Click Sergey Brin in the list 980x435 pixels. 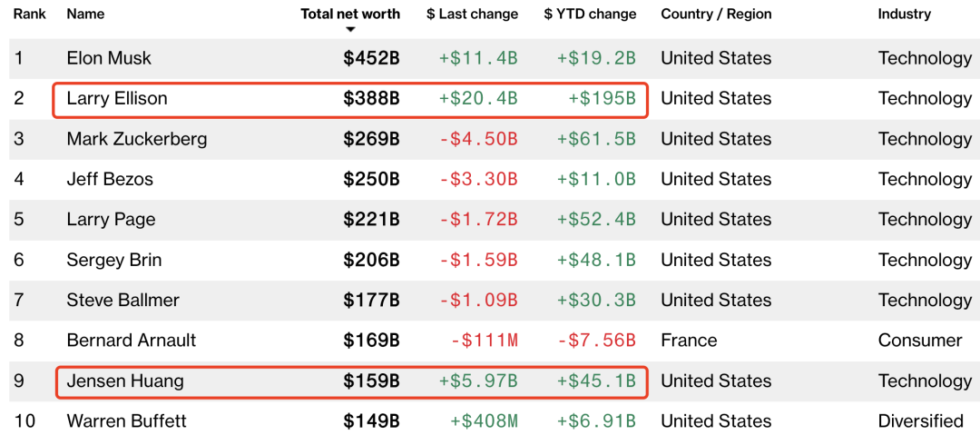pyautogui.click(x=113, y=260)
